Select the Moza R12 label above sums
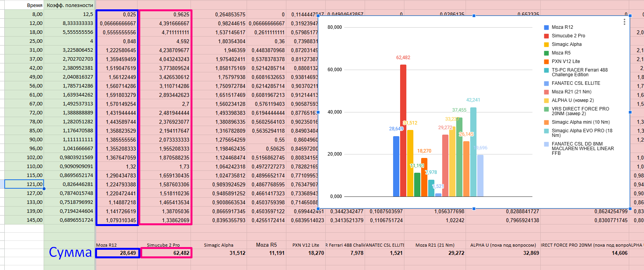 (x=106, y=245)
